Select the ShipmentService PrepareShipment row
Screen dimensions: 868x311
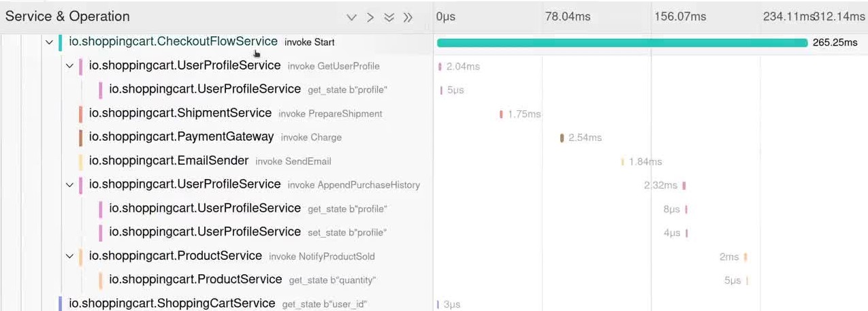pyautogui.click(x=180, y=113)
